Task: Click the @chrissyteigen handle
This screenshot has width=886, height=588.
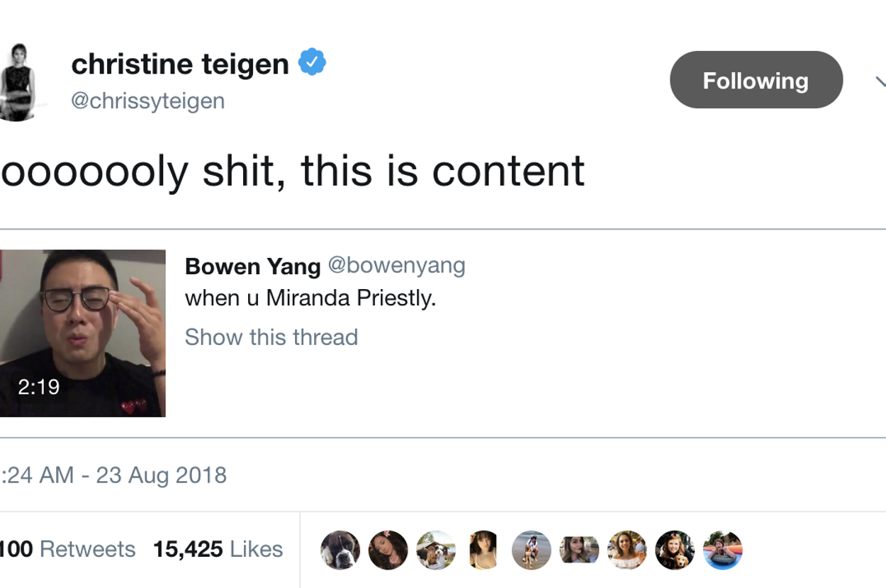Action: click(x=148, y=101)
